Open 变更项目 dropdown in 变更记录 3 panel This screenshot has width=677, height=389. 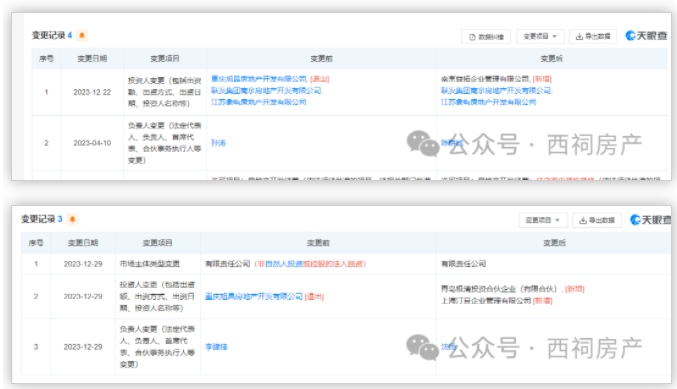(542, 220)
